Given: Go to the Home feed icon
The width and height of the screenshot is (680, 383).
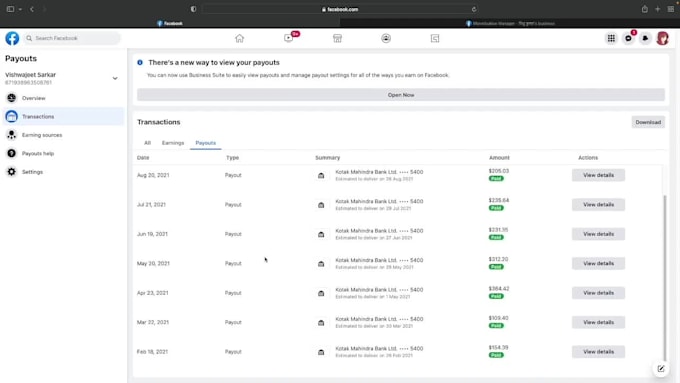Looking at the screenshot, I should click(239, 38).
